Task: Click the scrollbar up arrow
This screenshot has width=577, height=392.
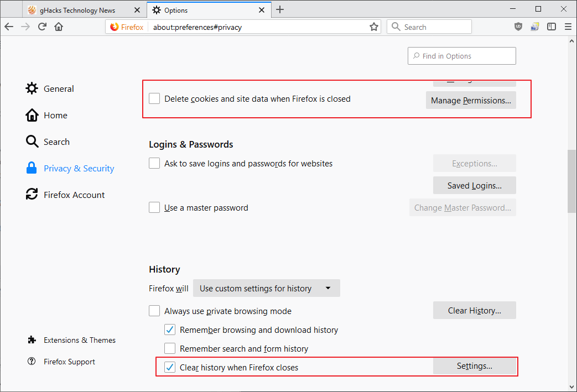Action: pyautogui.click(x=571, y=41)
